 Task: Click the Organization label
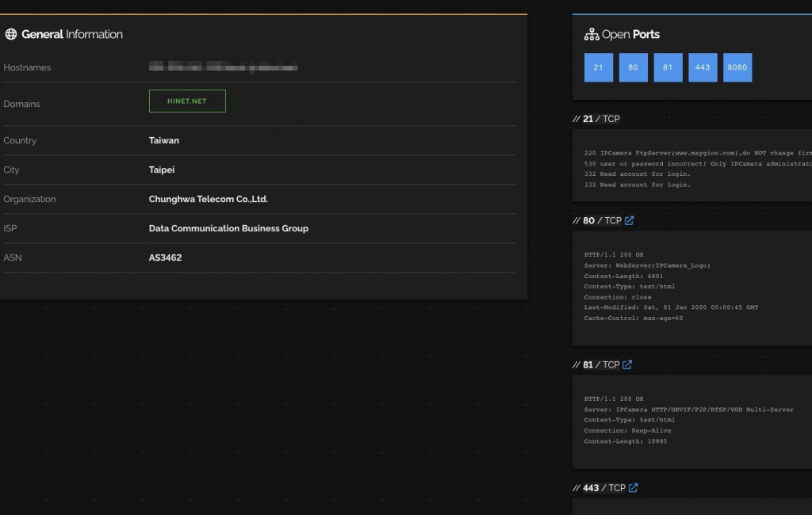[29, 200]
